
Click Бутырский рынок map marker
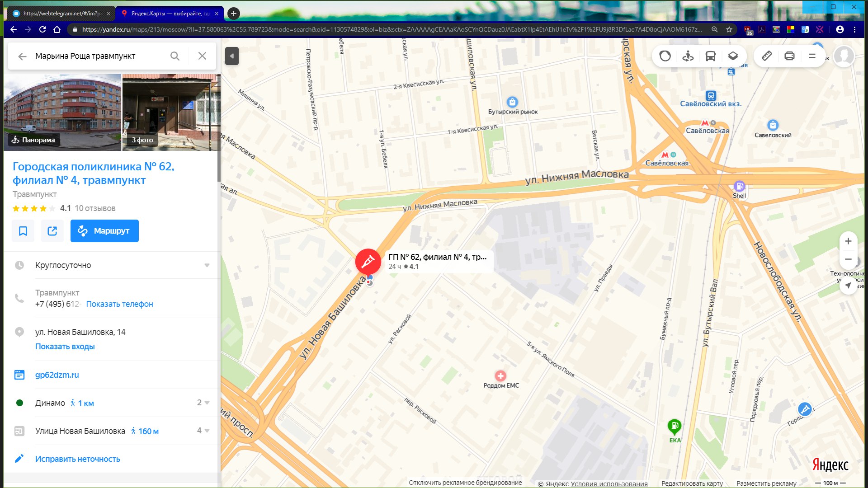[x=512, y=102]
